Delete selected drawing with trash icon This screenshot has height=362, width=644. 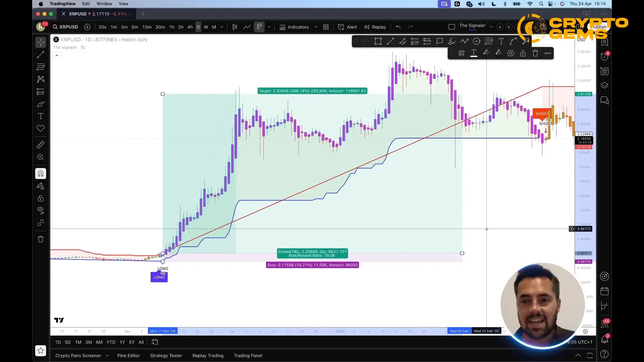[x=535, y=53]
